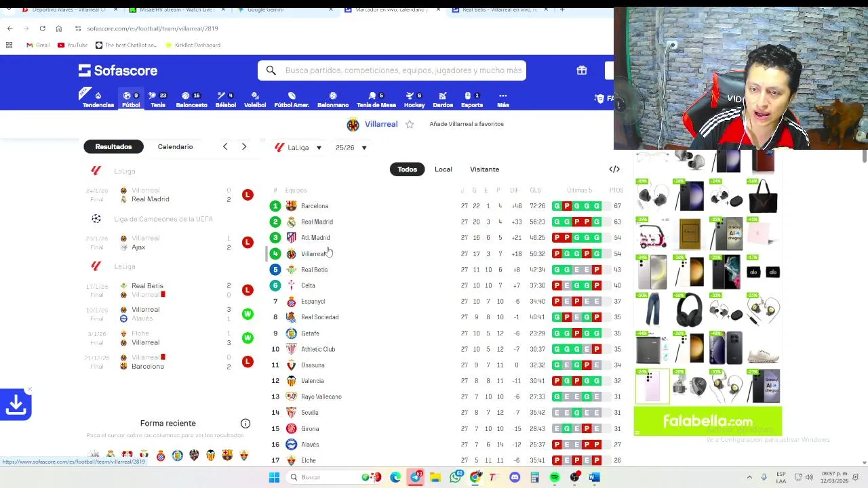Open Real Betis in standings table

tap(314, 270)
